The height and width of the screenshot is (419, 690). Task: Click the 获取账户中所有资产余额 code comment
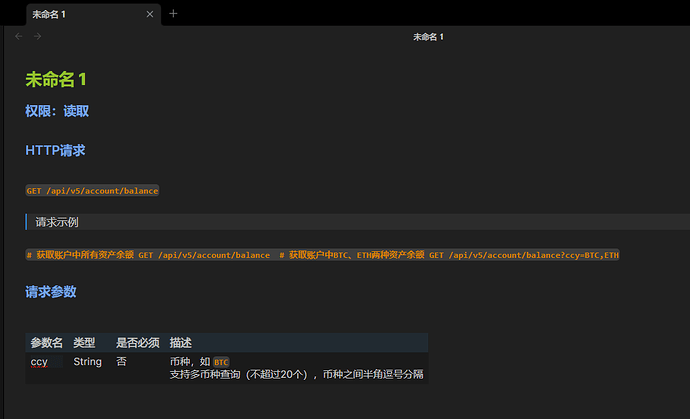(x=80, y=255)
